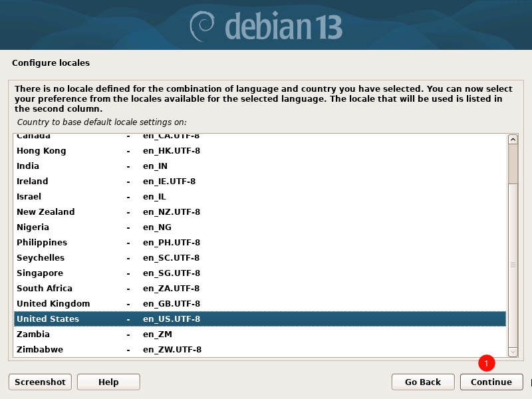Viewport: 532px width, 399px height.
Task: Click the scrollbar up arrow
Action: (x=513, y=139)
